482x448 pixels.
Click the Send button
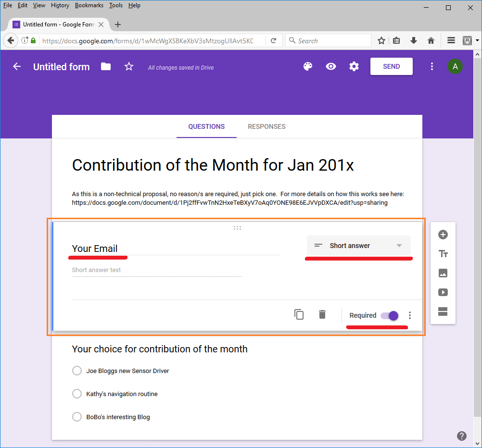[x=391, y=67]
